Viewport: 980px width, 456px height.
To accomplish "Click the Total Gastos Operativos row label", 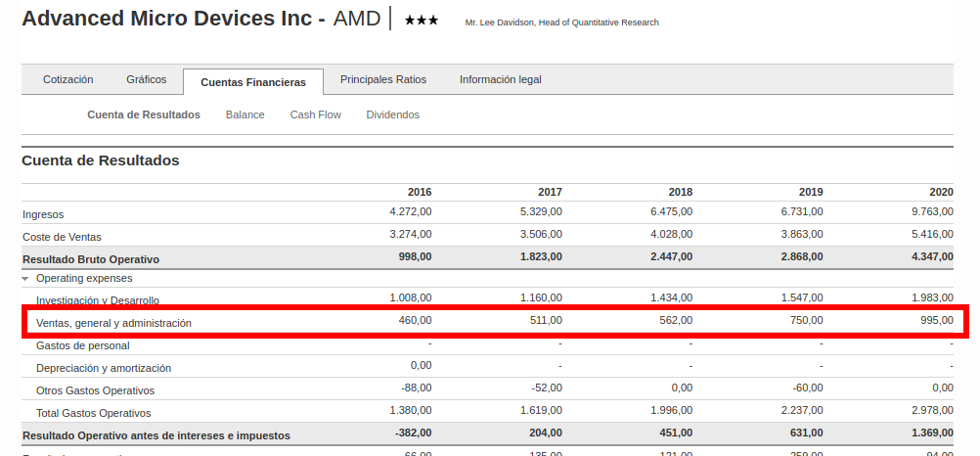I will [93, 413].
